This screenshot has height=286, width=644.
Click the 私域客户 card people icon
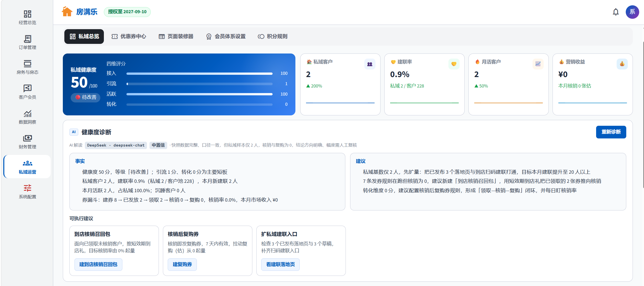click(370, 64)
